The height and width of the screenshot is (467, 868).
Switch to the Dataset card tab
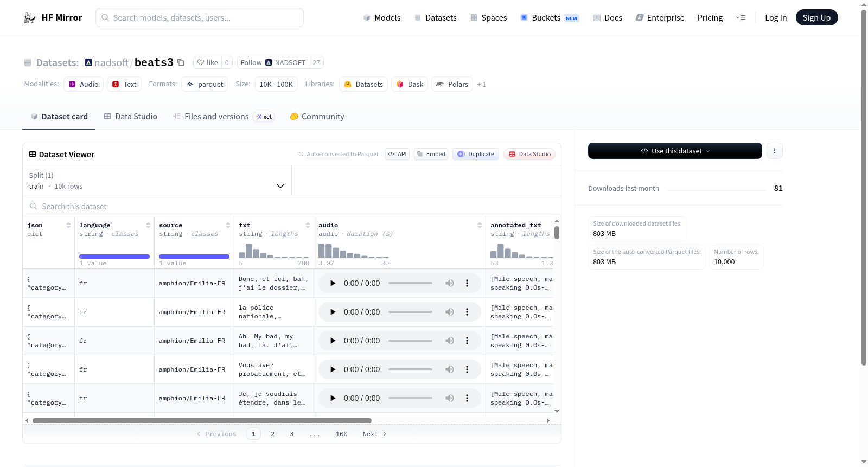coord(59,117)
